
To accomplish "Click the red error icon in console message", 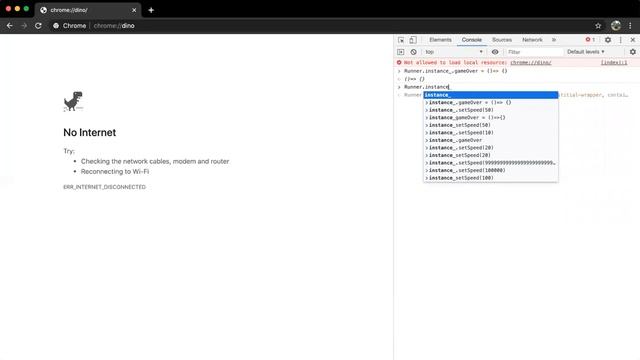I will point(399,62).
